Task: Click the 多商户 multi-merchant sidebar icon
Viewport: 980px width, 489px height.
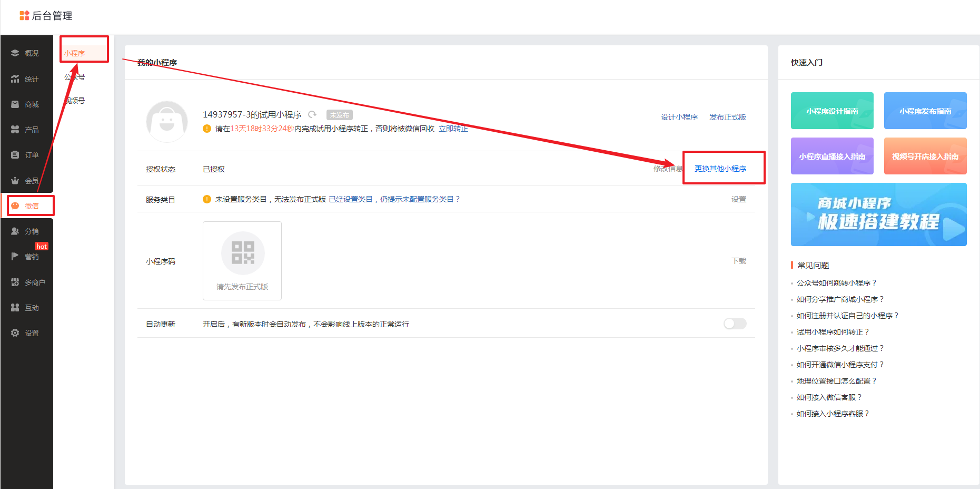Action: (x=15, y=282)
